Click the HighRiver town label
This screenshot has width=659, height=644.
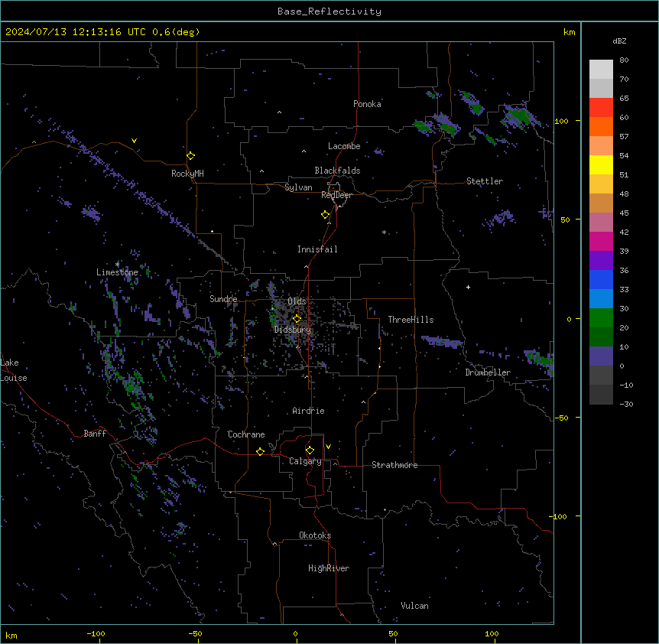[329, 568]
